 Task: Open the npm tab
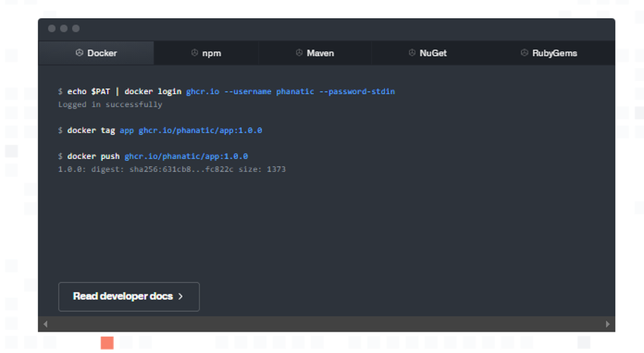pos(206,53)
